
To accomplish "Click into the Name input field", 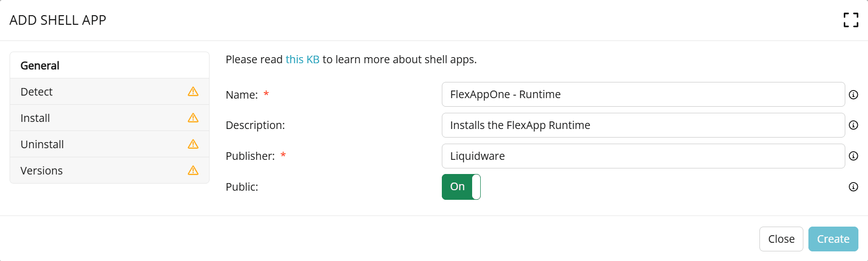I will tap(643, 95).
